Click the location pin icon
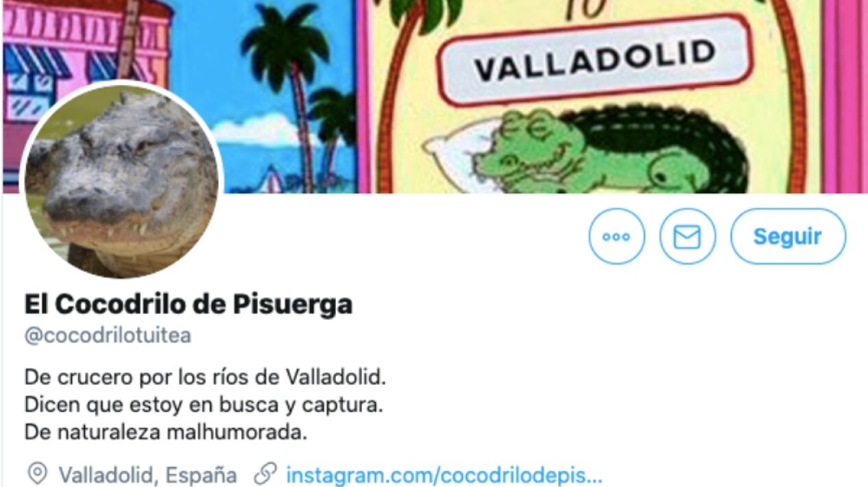Image resolution: width=868 pixels, height=487 pixels. pos(38,474)
